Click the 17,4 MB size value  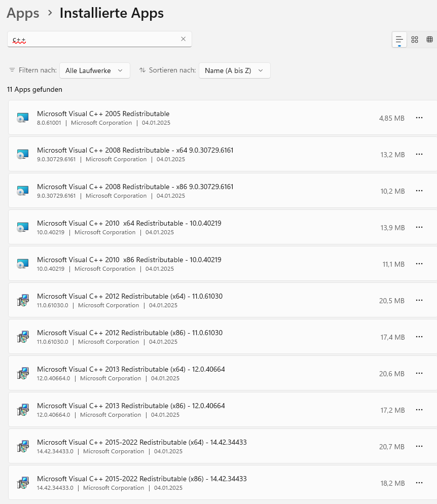click(393, 337)
